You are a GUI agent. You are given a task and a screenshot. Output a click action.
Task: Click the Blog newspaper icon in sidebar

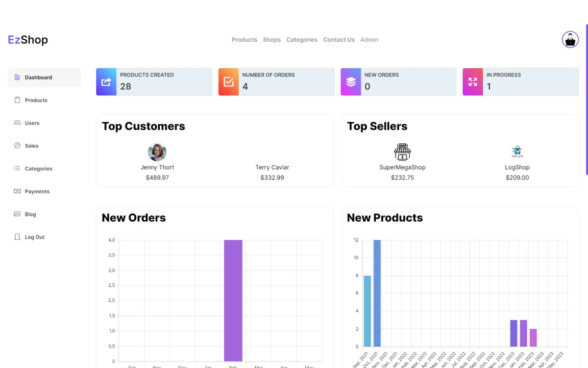click(17, 214)
